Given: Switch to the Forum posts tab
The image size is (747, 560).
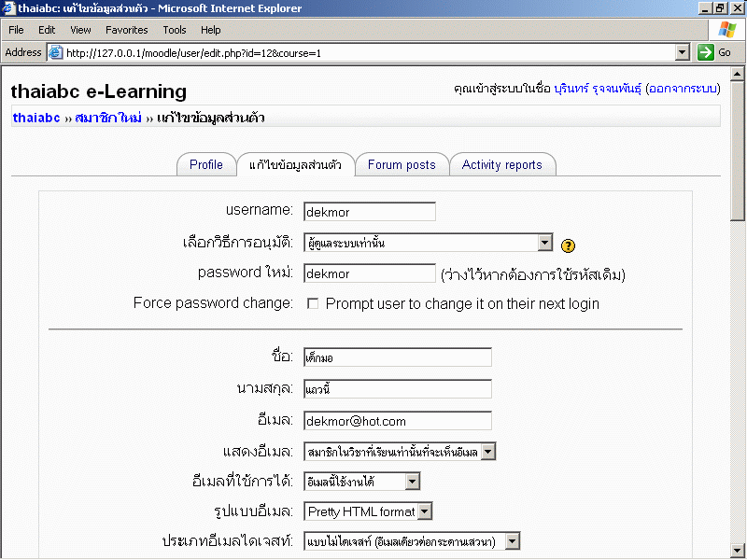Looking at the screenshot, I should 402,165.
